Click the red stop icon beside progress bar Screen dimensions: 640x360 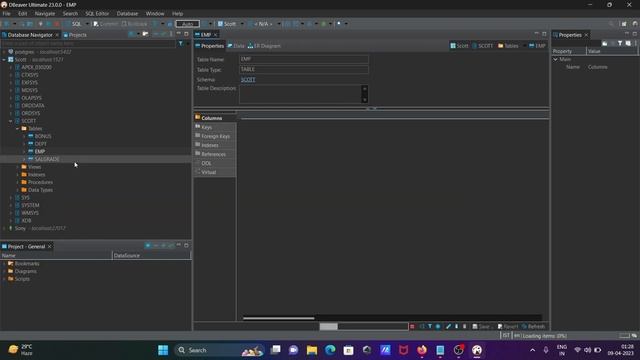pyautogui.click(x=412, y=327)
